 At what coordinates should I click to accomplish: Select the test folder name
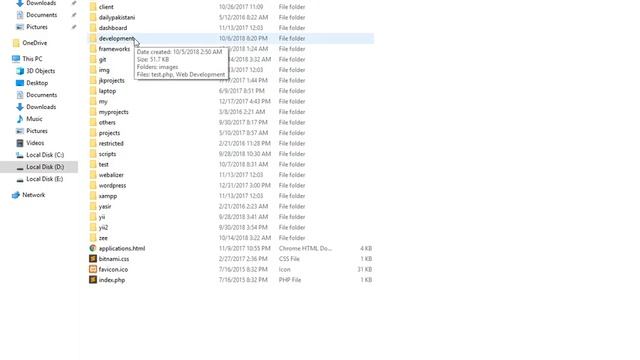pyautogui.click(x=104, y=164)
